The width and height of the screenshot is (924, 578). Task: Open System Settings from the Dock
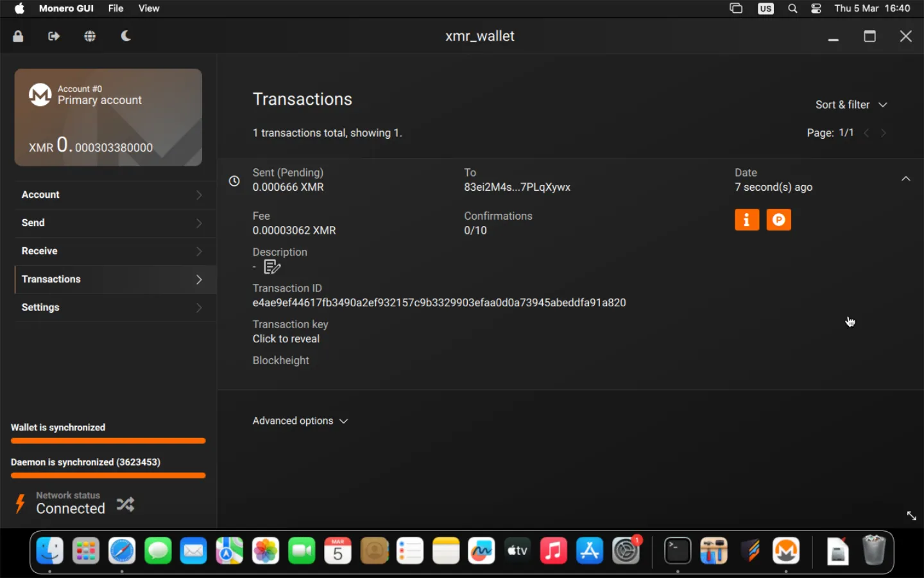click(626, 551)
